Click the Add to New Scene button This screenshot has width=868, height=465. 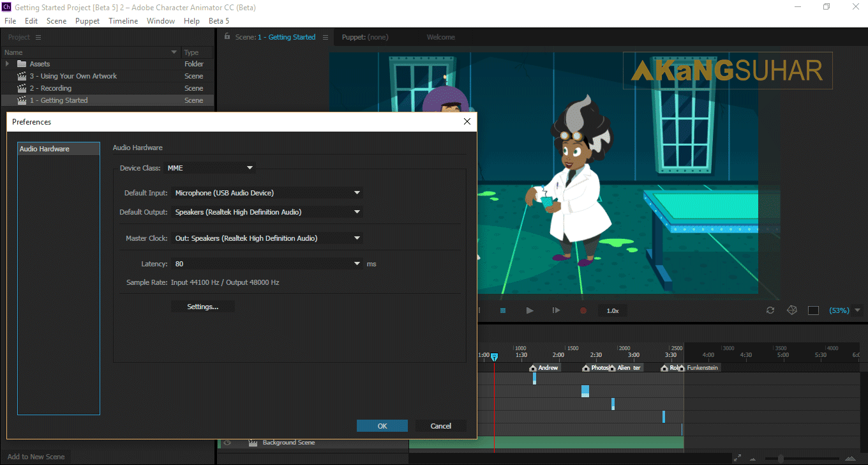[x=36, y=457]
